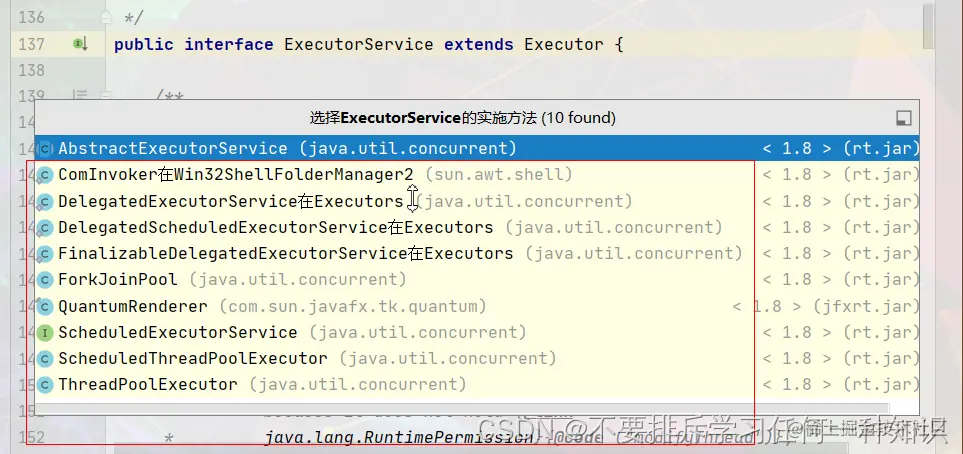Choose ComInvoker in Win32ShellFolderManager2 entry
963x454 pixels.
point(477,175)
